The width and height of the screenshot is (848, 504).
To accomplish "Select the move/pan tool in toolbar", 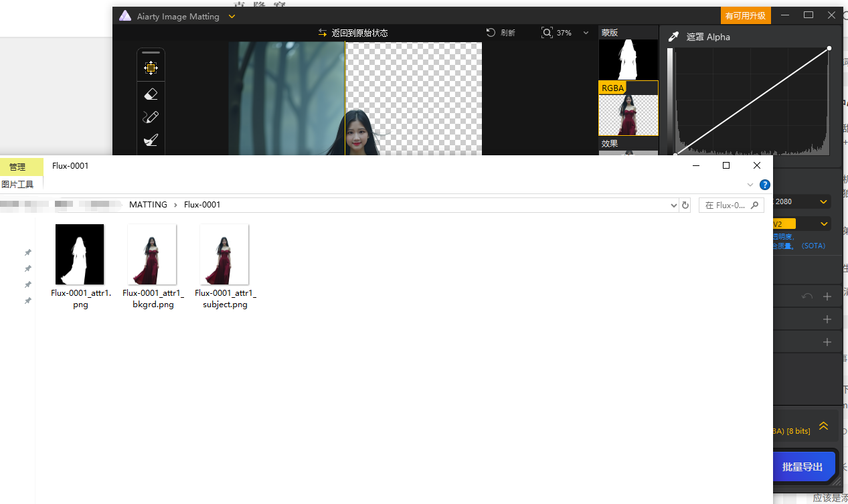I will [151, 68].
